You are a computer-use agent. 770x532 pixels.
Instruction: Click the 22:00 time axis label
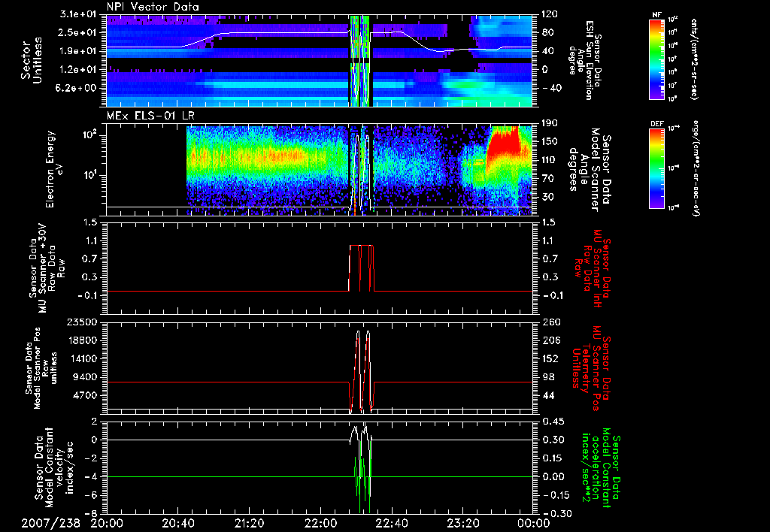(320, 523)
